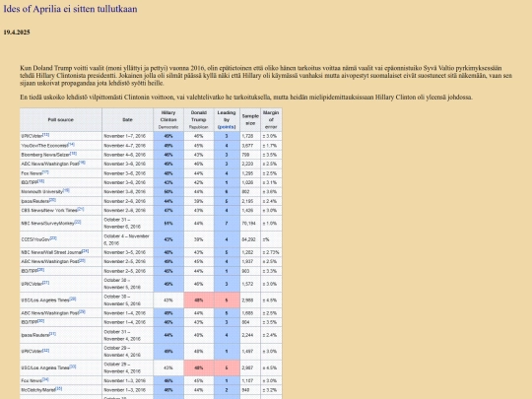Screen dimensions: 532x399
Task: Click the margin of error value ± 1.0%
Action: click(x=270, y=224)
